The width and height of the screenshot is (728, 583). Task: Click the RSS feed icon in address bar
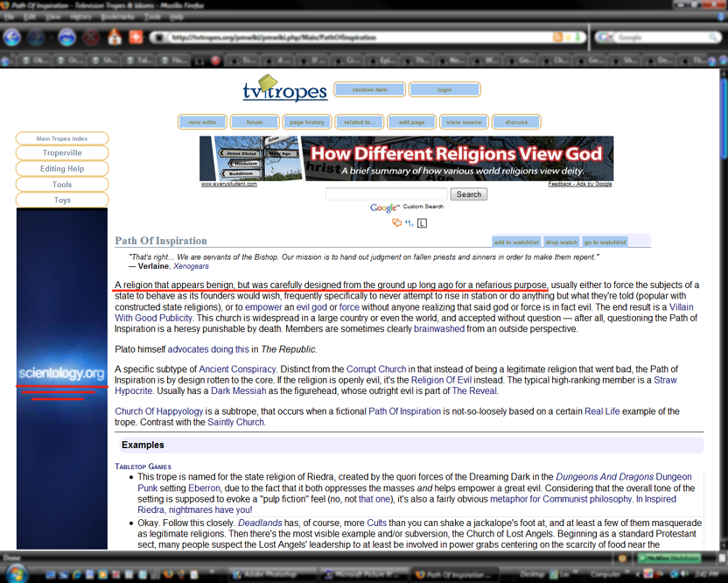pyautogui.click(x=557, y=38)
